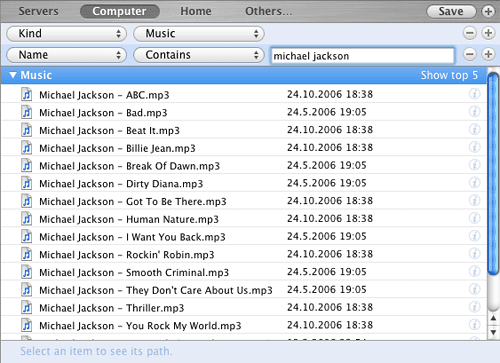Open info for Smooth Criminal.mp3
This screenshot has height=363, width=500.
pos(475,271)
